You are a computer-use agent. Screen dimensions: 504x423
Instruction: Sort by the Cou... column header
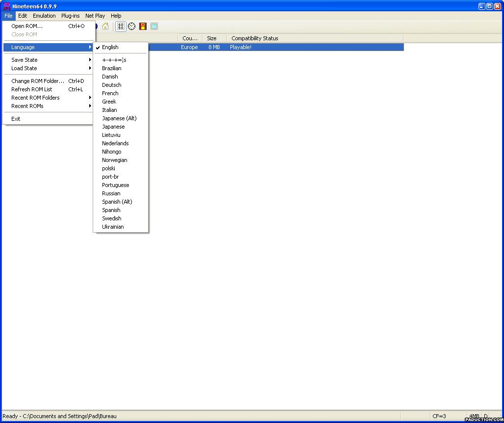[190, 38]
